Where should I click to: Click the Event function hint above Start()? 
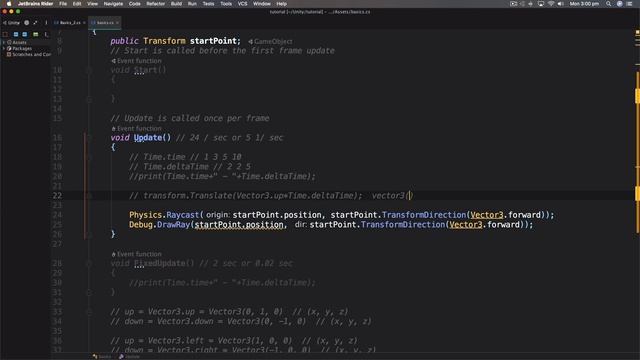coord(136,61)
